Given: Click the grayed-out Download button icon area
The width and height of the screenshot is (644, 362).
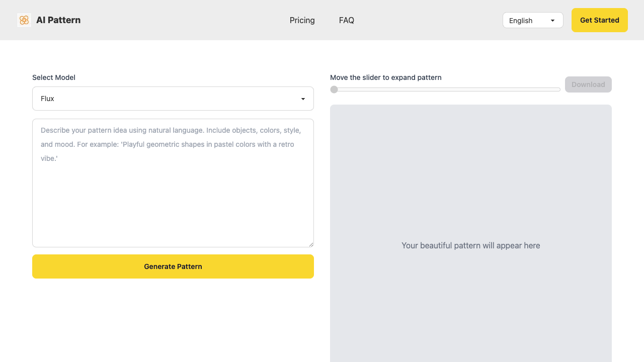Looking at the screenshot, I should (x=588, y=84).
